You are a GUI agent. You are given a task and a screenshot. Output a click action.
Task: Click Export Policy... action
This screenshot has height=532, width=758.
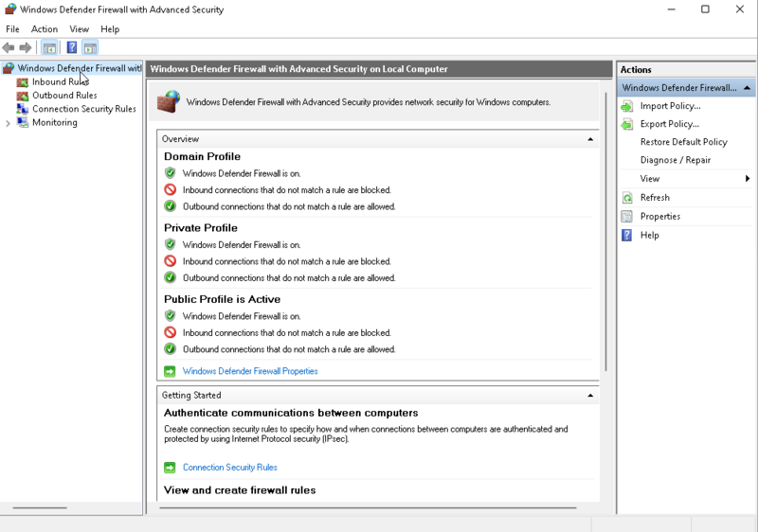click(x=670, y=124)
